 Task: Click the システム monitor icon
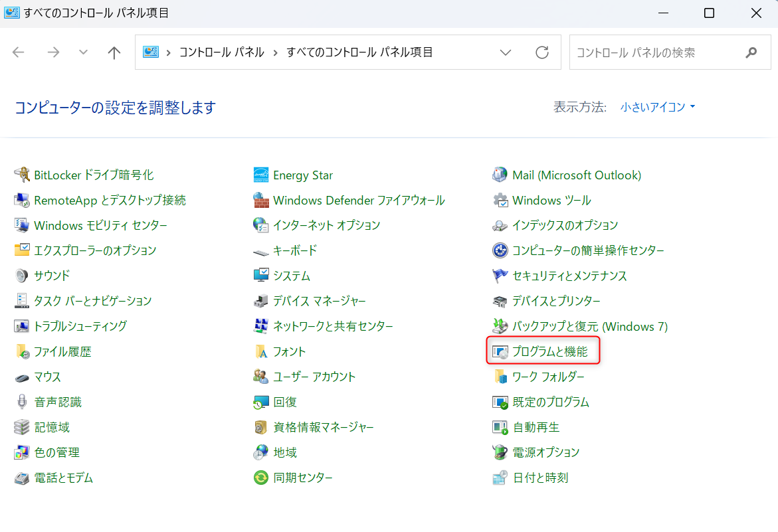click(x=261, y=276)
